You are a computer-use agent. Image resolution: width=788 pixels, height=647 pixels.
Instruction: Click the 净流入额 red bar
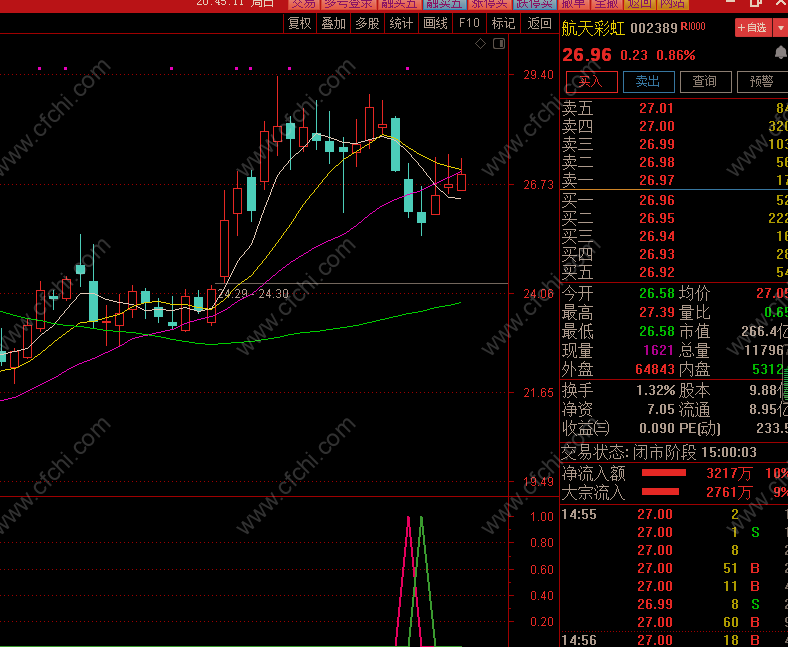click(664, 473)
